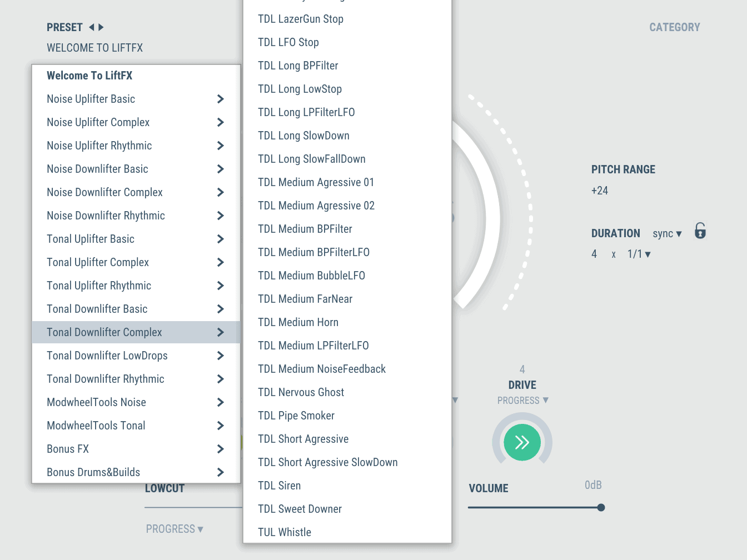Click the Noise Uplifter Basic submenu arrow
The image size is (747, 560).
point(221,99)
